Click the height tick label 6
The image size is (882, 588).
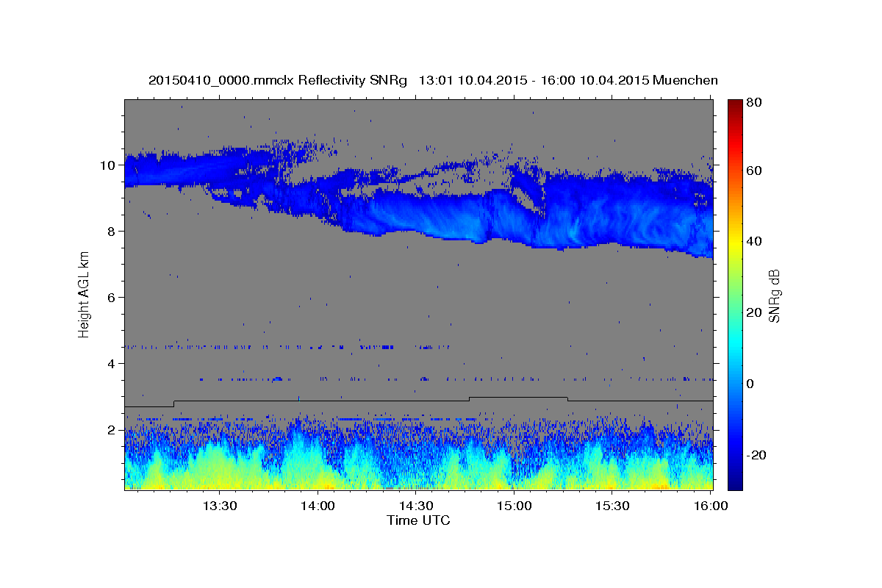(113, 298)
